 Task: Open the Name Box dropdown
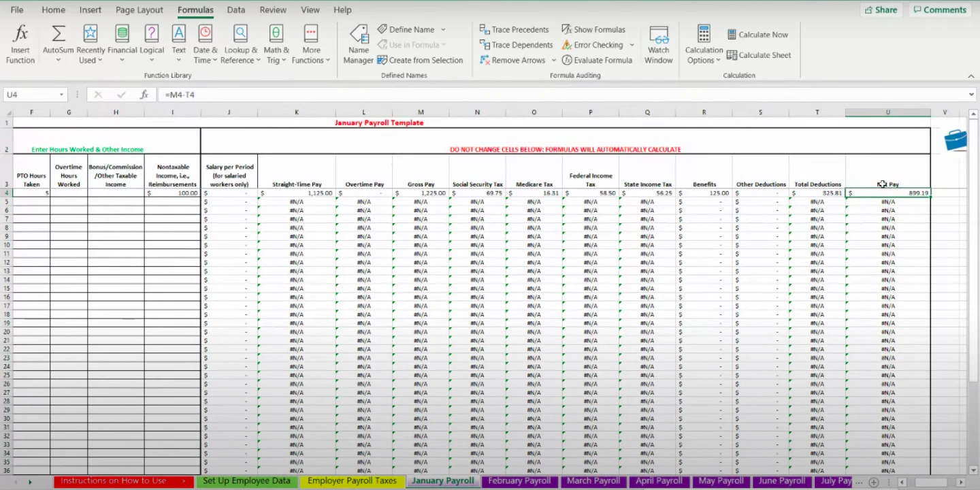pos(61,95)
